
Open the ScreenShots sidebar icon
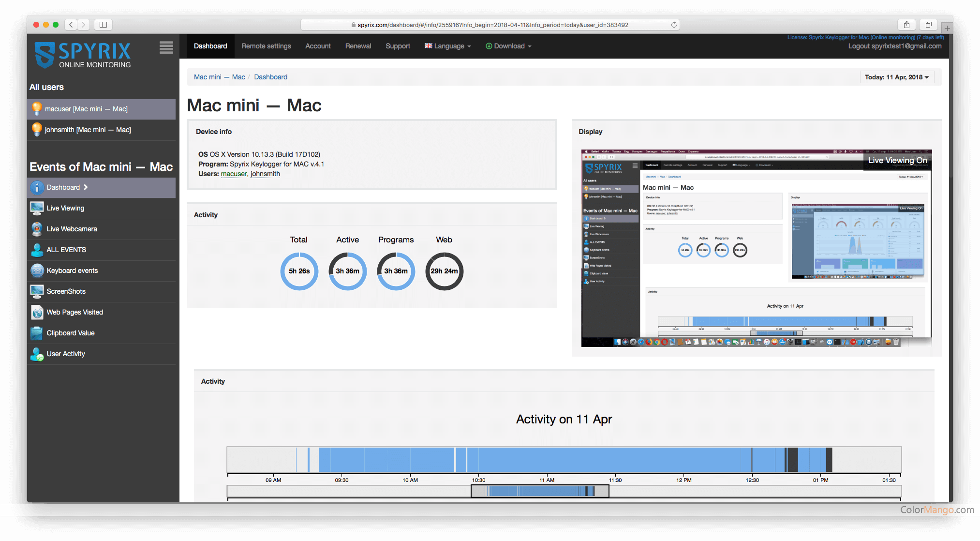(37, 291)
